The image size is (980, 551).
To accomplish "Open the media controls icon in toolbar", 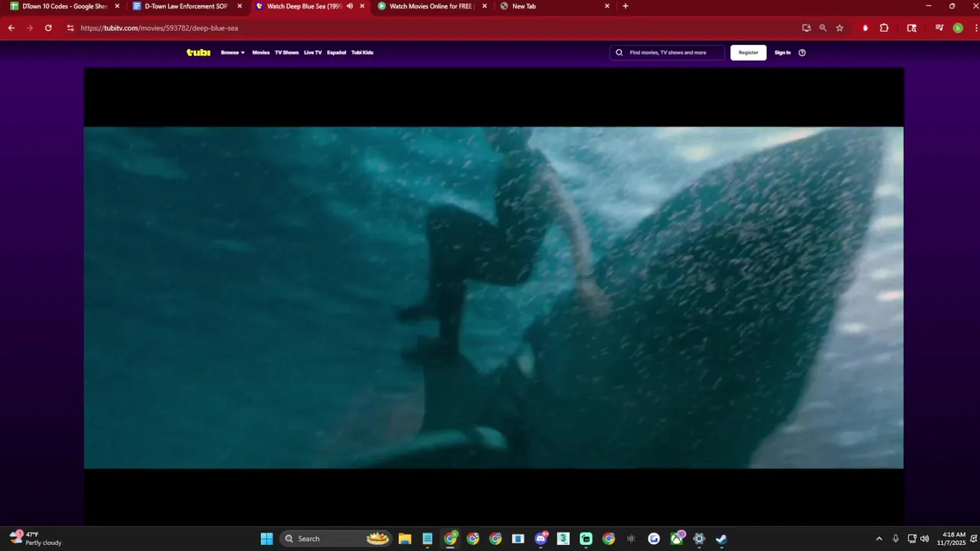I will pos(939,28).
